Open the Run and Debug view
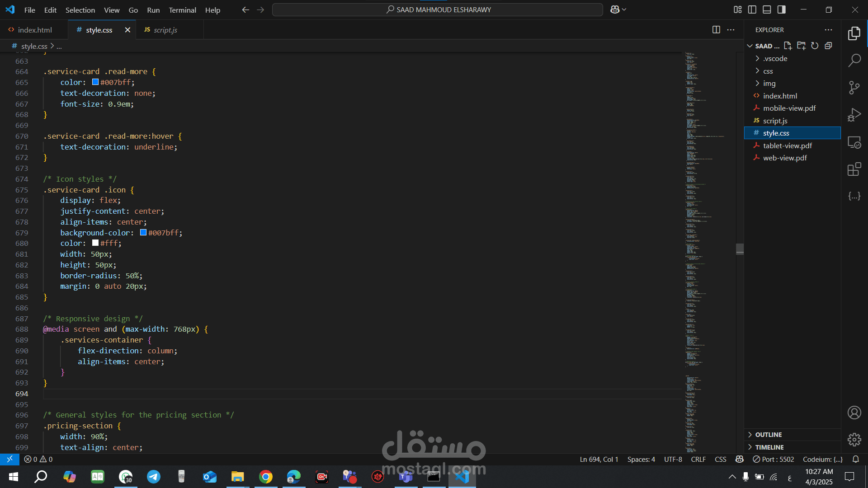The height and width of the screenshot is (488, 868). (x=854, y=115)
